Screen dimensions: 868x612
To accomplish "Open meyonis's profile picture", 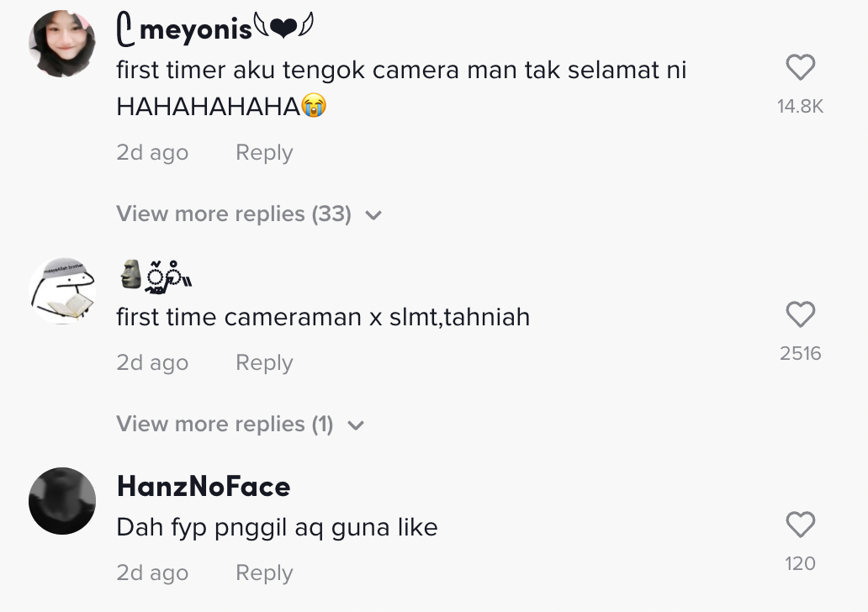I will click(x=61, y=44).
